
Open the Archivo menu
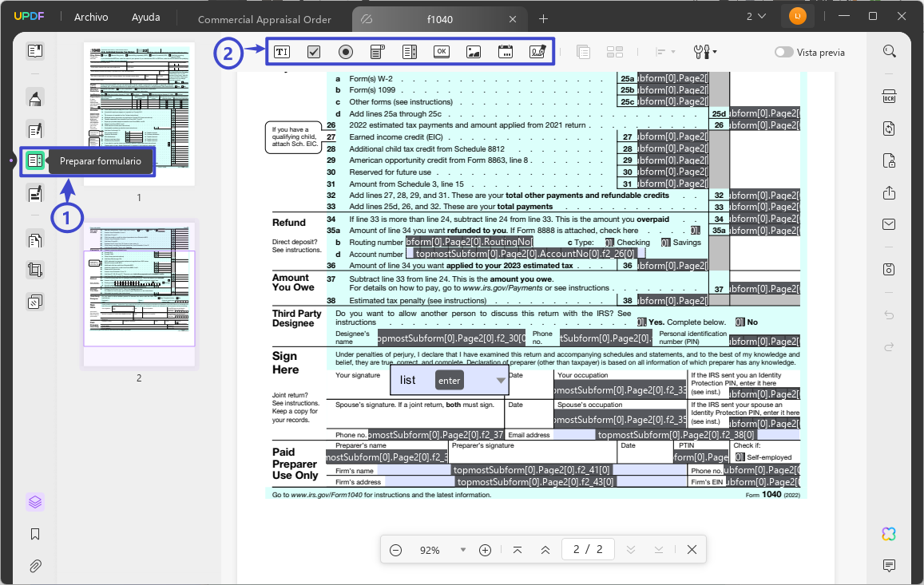coord(90,16)
